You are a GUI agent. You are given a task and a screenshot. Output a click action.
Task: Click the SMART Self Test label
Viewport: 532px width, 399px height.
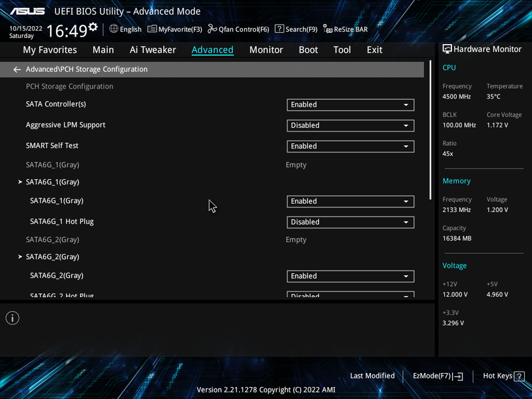click(x=52, y=146)
